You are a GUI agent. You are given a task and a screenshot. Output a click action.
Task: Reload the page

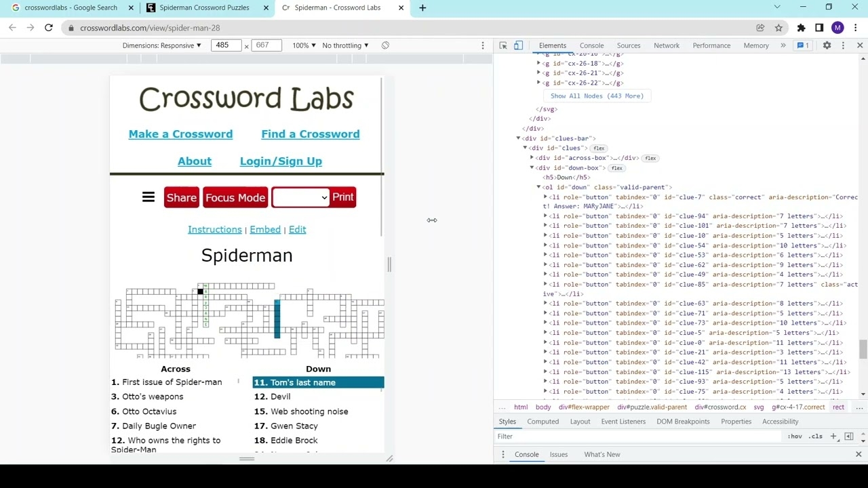49,28
